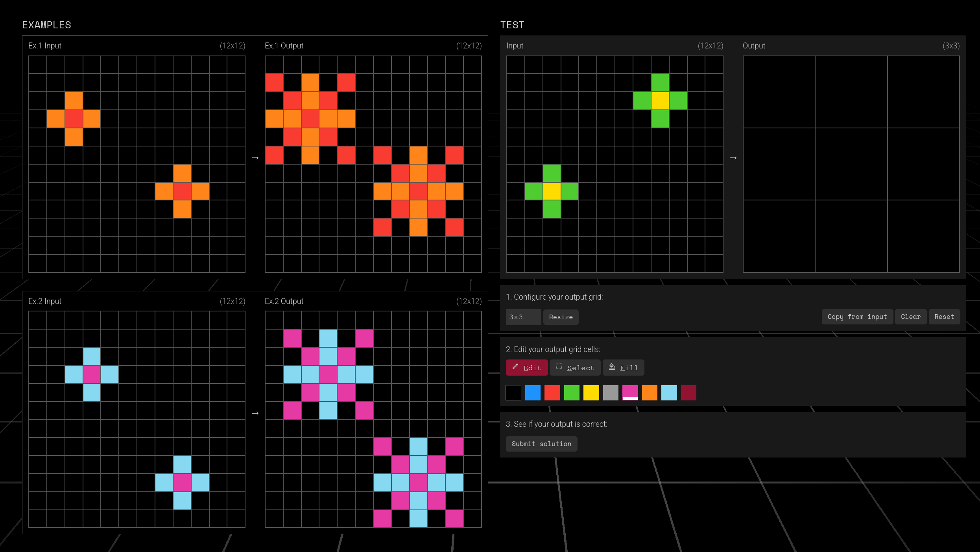Select the maroon color swatch

tap(688, 393)
